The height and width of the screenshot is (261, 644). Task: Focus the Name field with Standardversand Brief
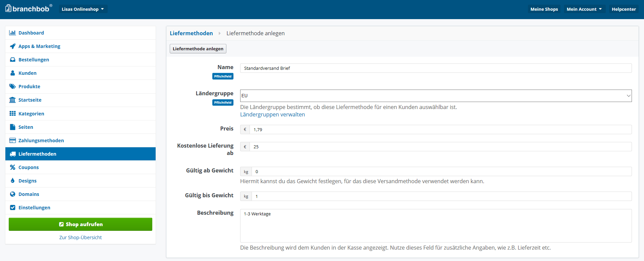(436, 68)
